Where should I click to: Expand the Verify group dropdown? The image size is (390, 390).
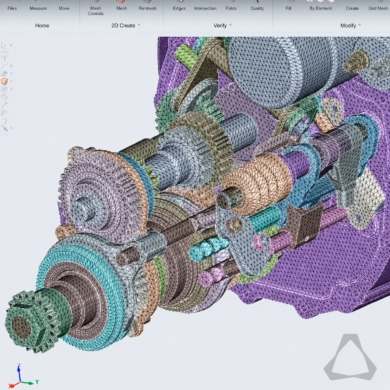(230, 25)
